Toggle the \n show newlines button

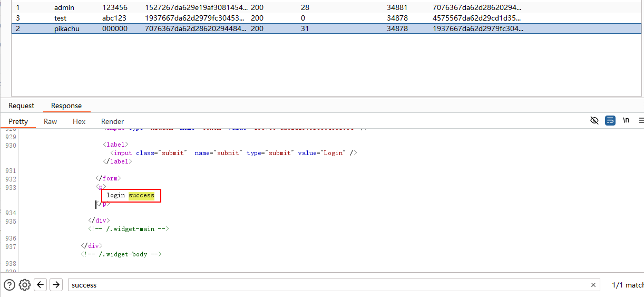626,121
